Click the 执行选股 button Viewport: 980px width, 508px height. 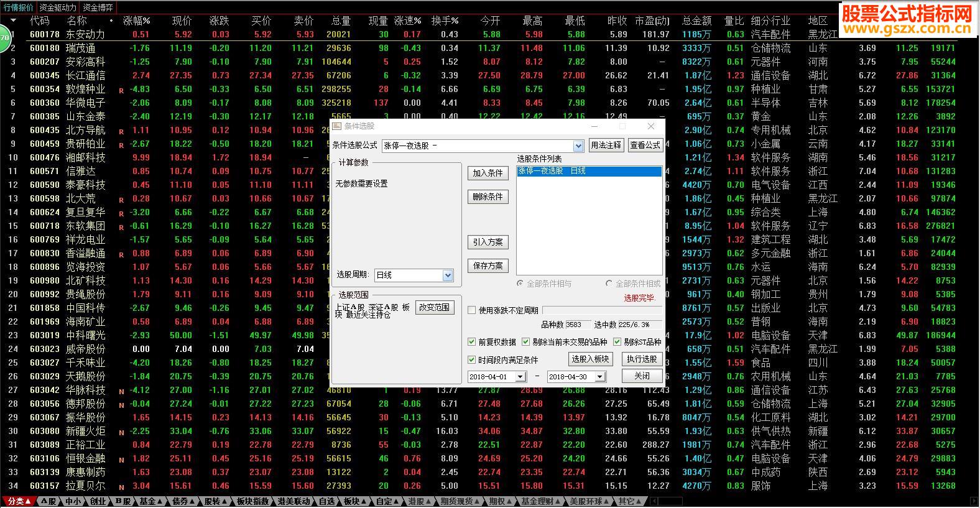point(642,359)
